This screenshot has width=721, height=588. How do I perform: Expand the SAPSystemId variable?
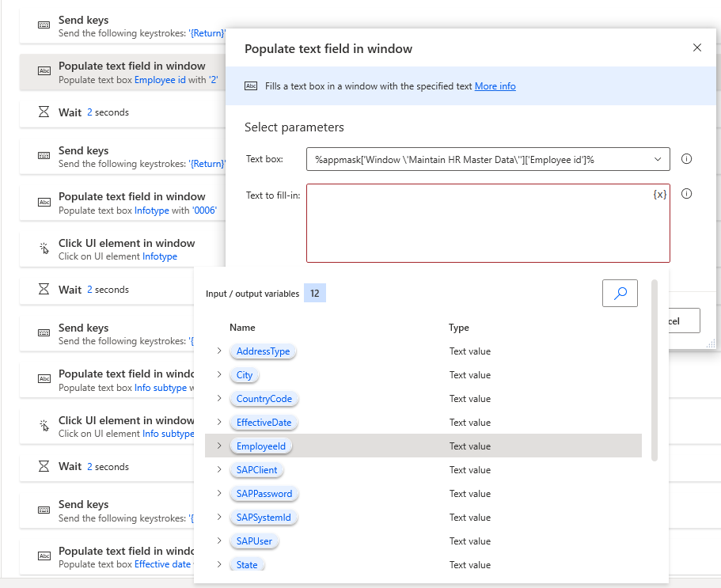(x=219, y=517)
